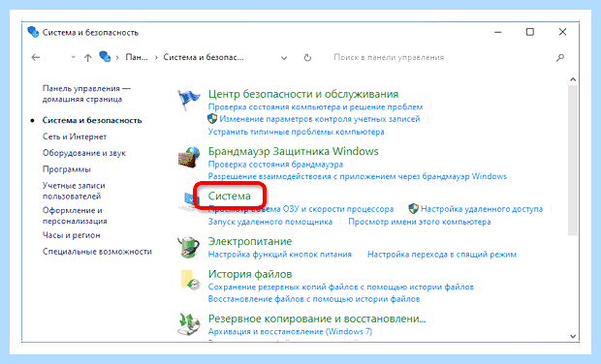Refresh the Control Panel view
The width and height of the screenshot is (601, 364).
tap(307, 57)
